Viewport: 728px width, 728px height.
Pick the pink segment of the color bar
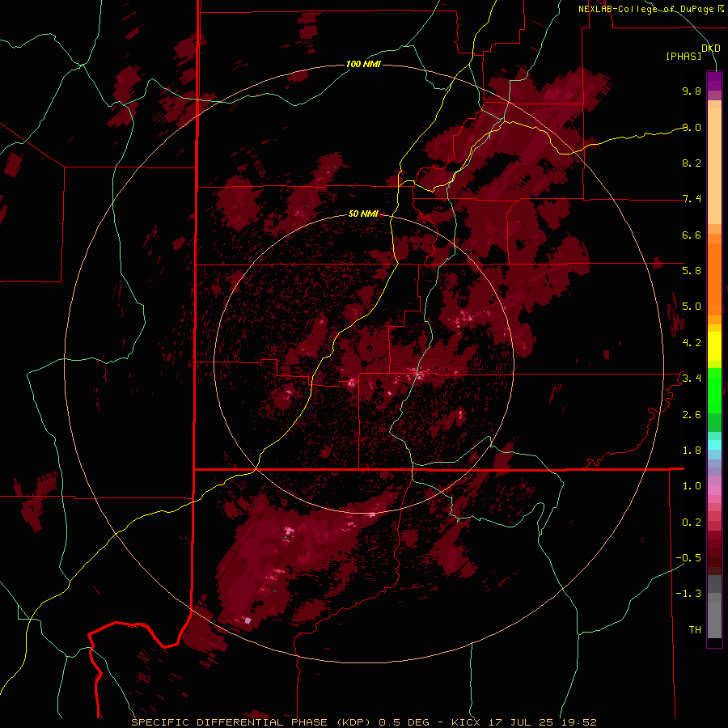[x=714, y=490]
